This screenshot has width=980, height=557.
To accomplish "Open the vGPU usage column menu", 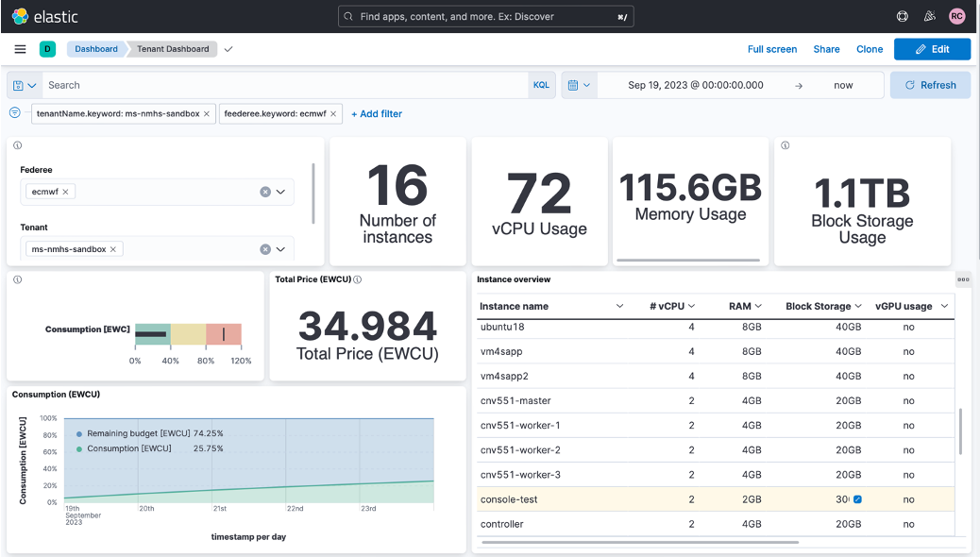I will pos(944,306).
